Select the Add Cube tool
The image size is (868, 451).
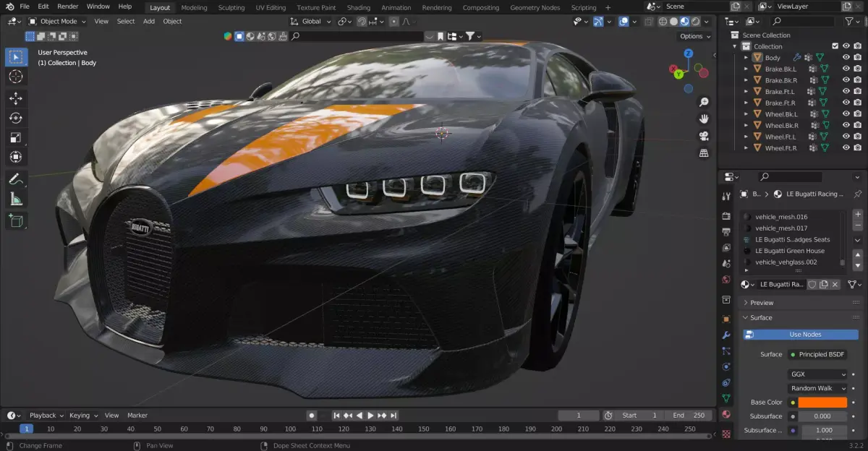click(16, 220)
